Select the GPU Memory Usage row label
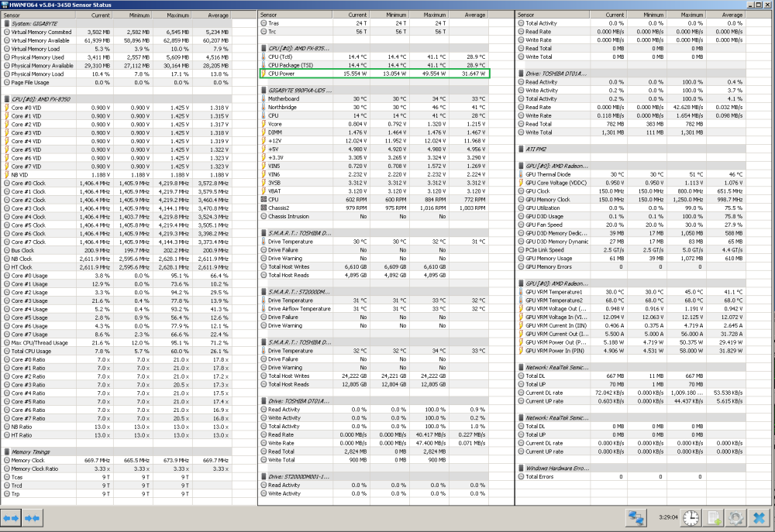Image resolution: width=775 pixels, height=532 pixels. point(549,259)
